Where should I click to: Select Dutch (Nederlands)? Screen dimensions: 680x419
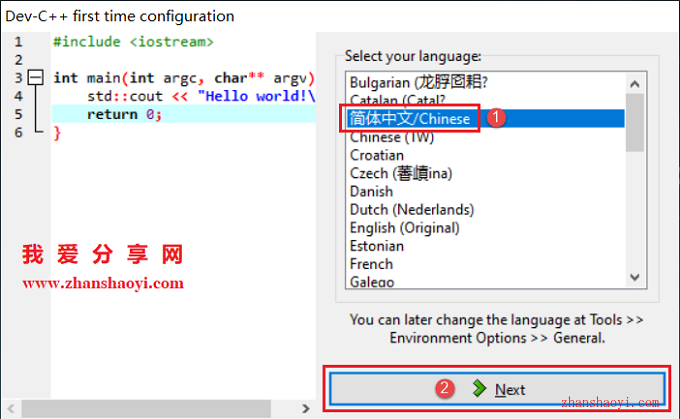485,210
